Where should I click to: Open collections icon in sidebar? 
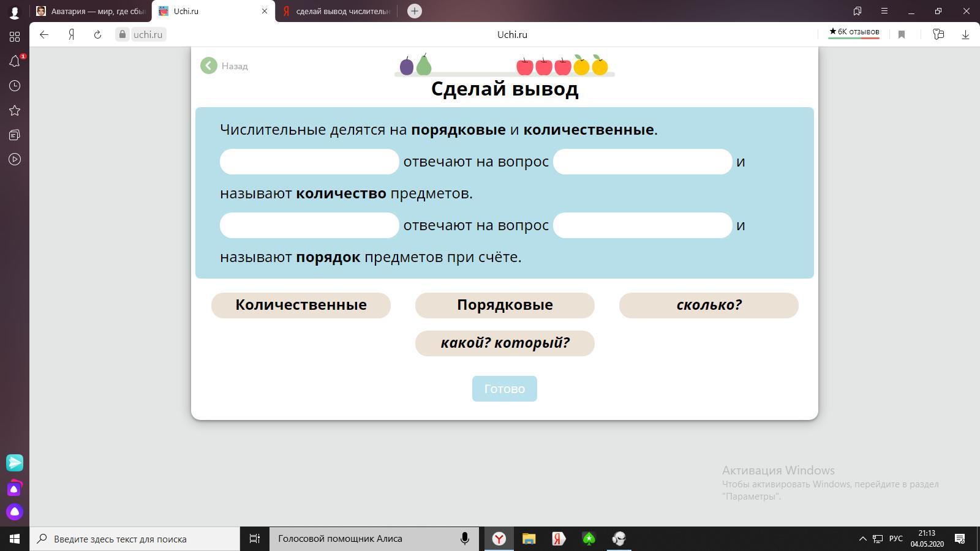[15, 135]
